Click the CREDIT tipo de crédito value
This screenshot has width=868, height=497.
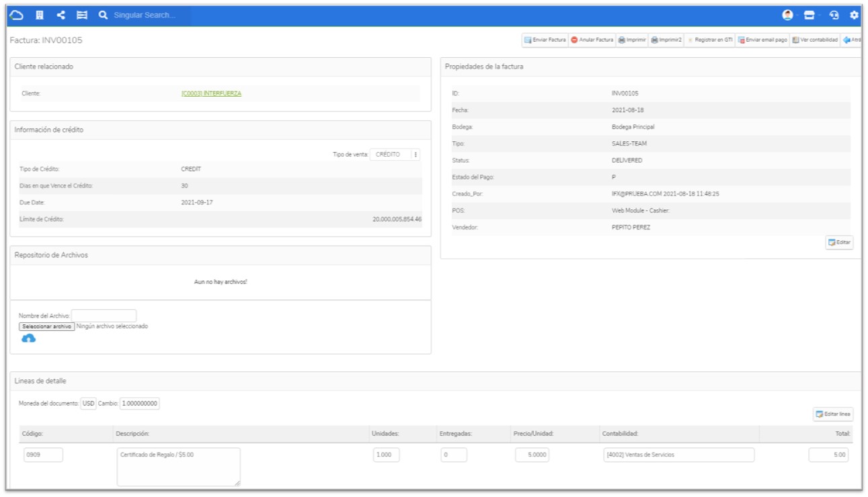pos(192,169)
